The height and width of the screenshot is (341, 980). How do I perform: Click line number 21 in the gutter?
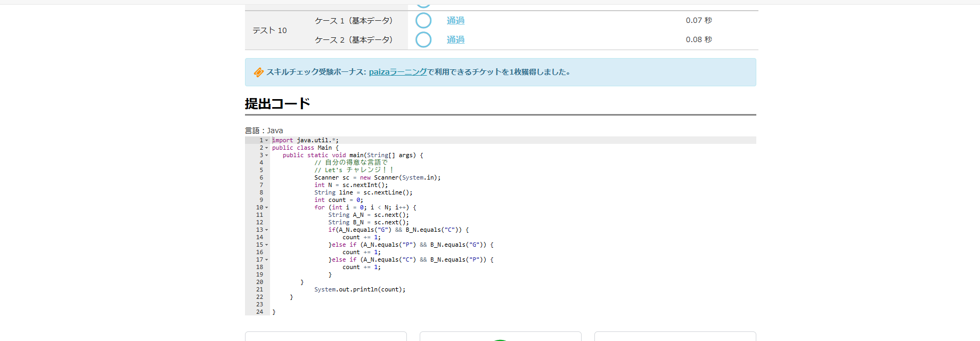tap(259, 290)
